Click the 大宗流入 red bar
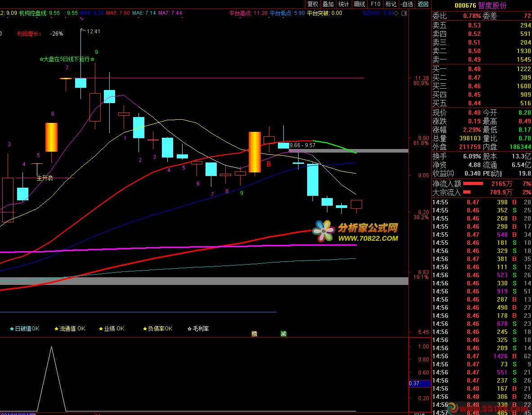 point(467,192)
